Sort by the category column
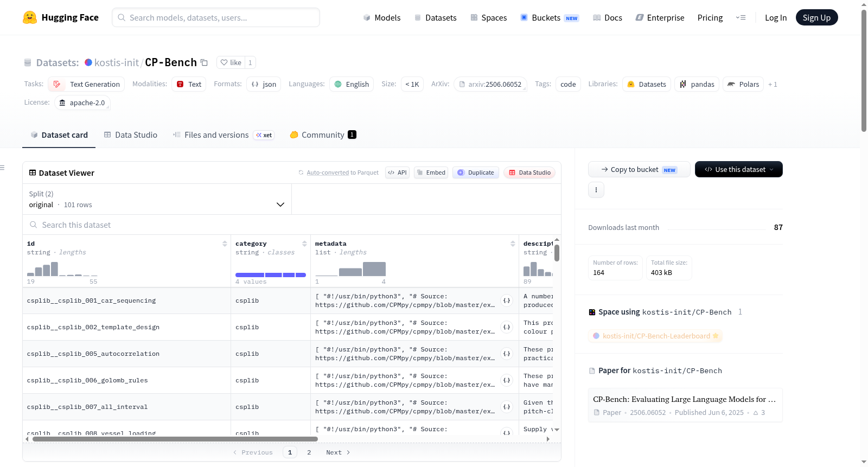The height and width of the screenshot is (467, 868). [304, 244]
